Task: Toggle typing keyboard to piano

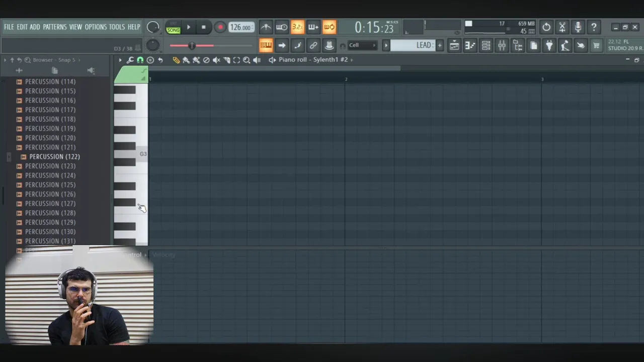Action: (x=266, y=45)
